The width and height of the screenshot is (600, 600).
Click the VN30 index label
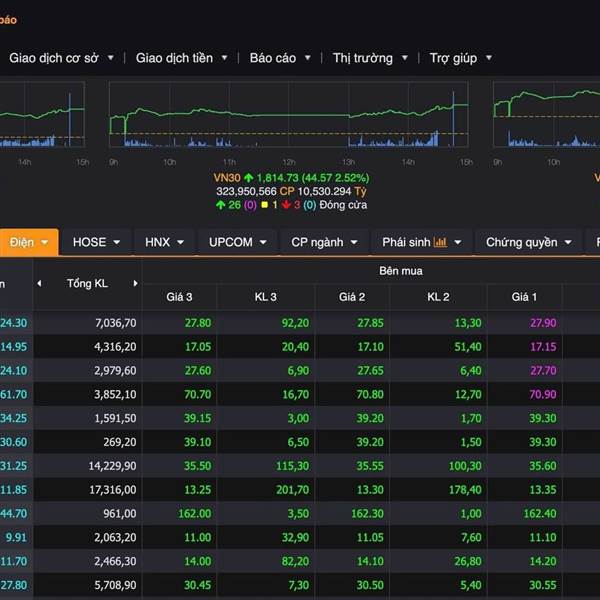tap(228, 177)
